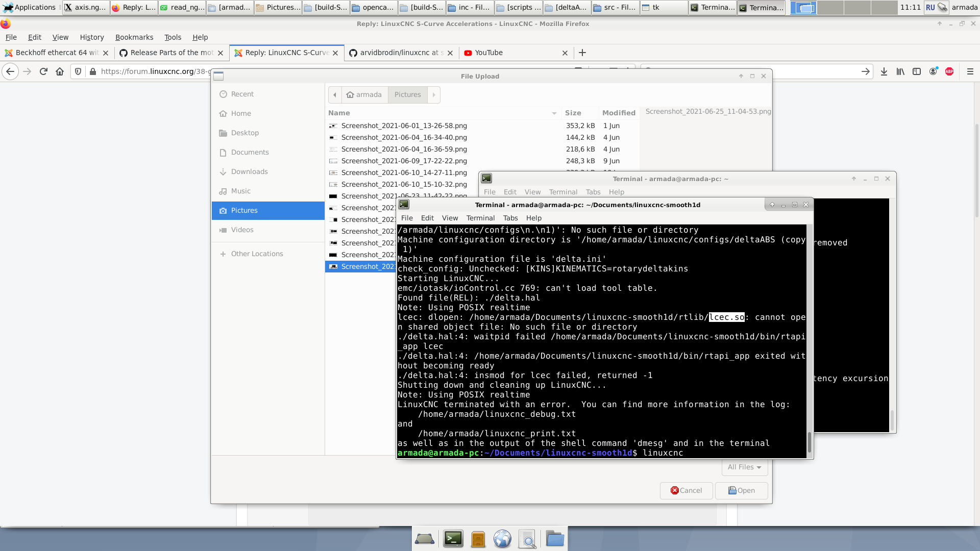Close the Beckhoff ethercat tab
The image size is (980, 551).
106,53
